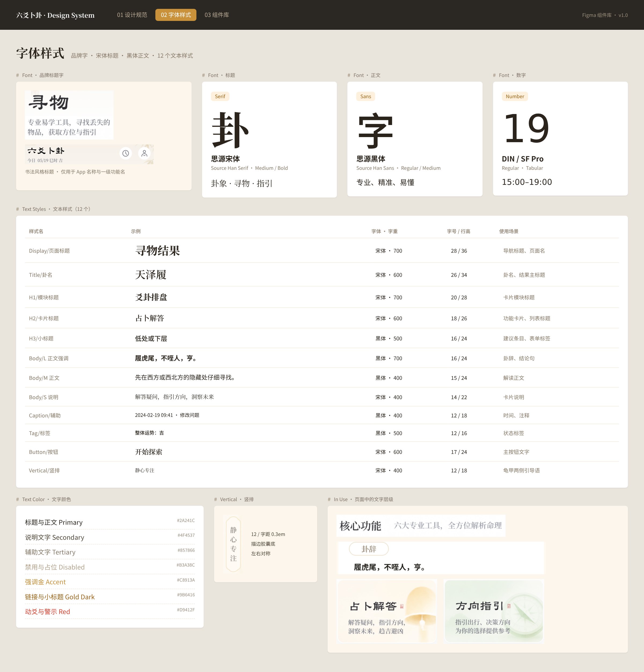This screenshot has height=672, width=644.
Task: Select the 方向指引 feature card
Action: 494,611
